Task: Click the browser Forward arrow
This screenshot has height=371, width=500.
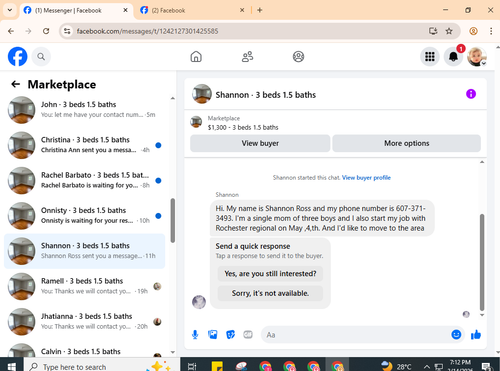Action: (28, 31)
